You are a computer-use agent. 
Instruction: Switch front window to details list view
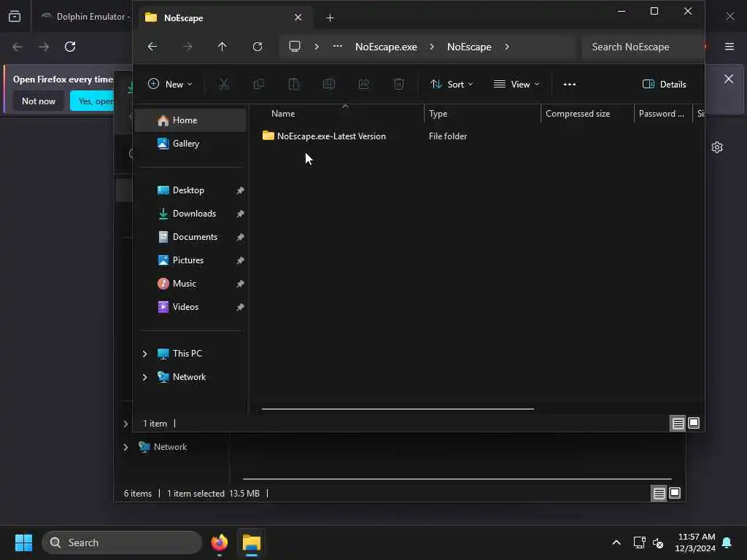tap(678, 424)
